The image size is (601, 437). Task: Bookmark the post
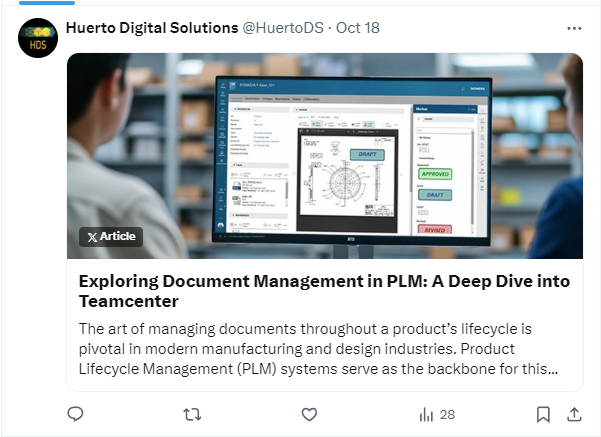point(543,414)
